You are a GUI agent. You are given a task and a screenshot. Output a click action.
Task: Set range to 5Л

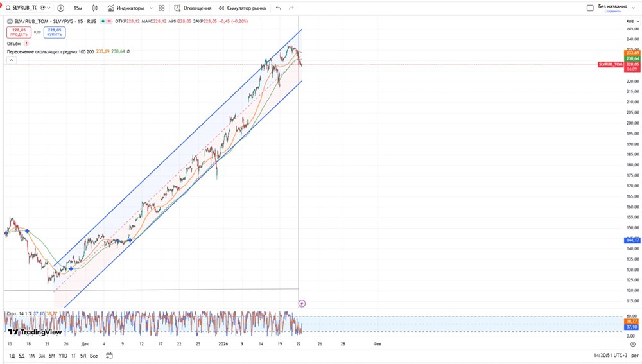coord(83,356)
